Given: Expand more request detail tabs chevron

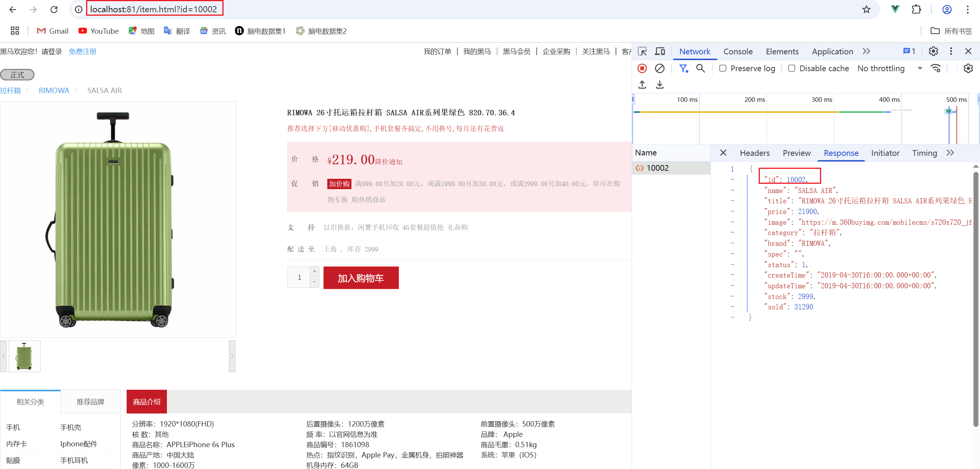Looking at the screenshot, I should click(950, 153).
